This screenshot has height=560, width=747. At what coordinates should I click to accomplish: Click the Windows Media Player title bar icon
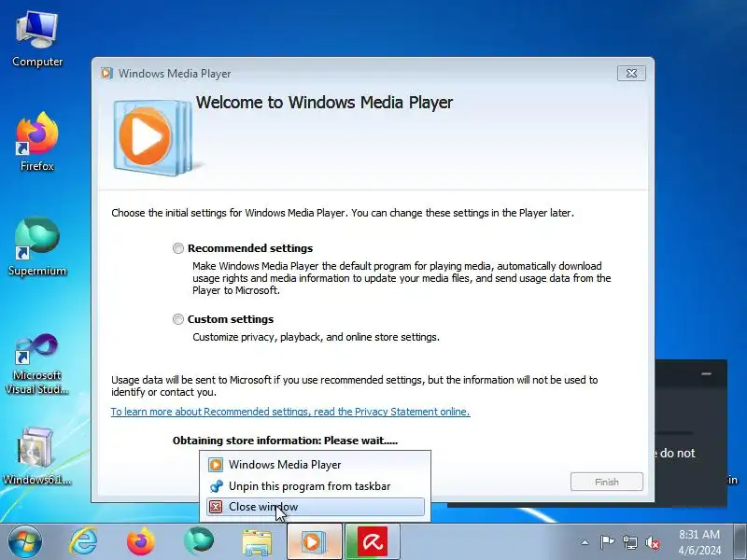106,74
